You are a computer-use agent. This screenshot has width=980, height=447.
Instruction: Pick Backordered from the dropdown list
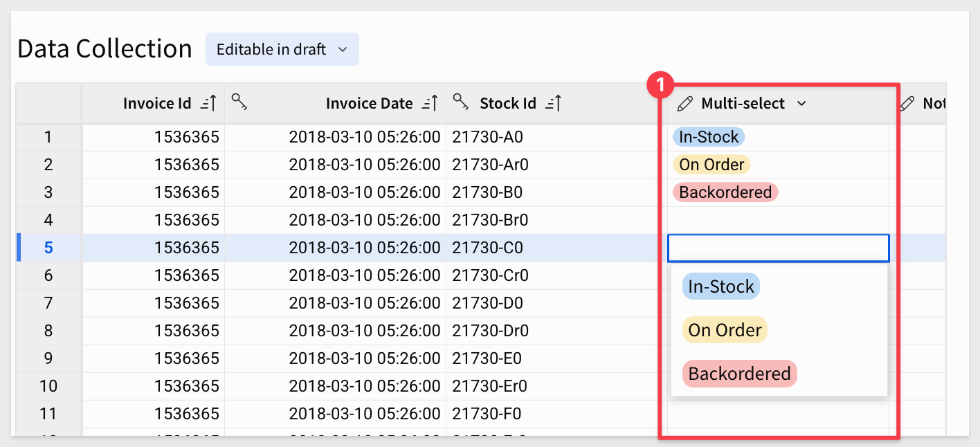(x=739, y=374)
